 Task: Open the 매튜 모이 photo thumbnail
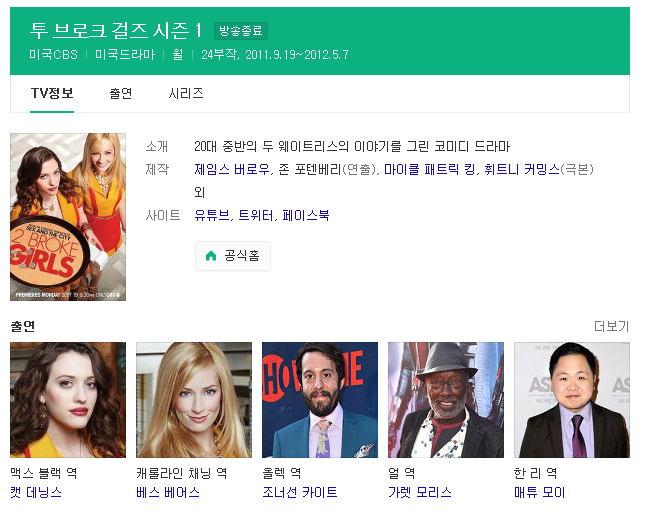coord(572,400)
